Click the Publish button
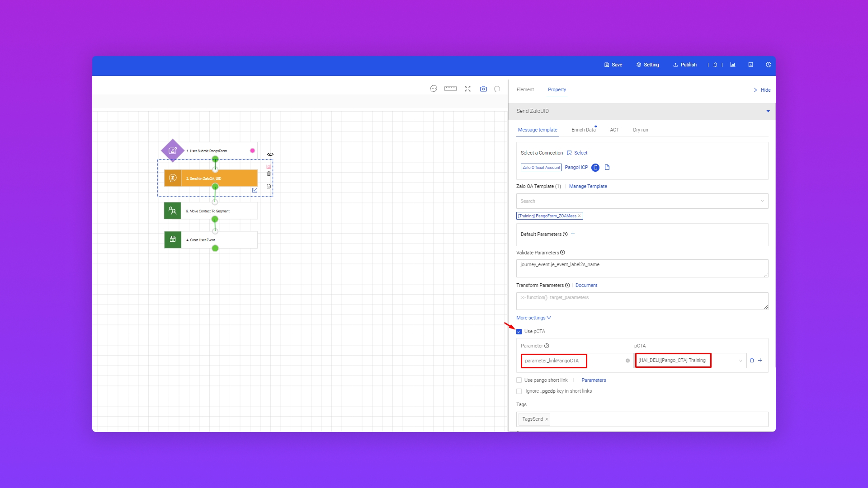This screenshot has width=868, height=488. (685, 65)
